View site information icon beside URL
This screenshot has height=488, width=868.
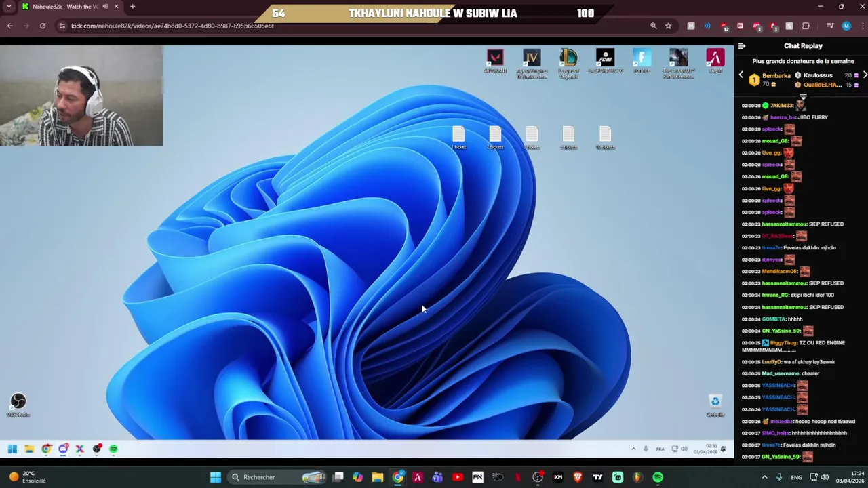click(x=62, y=26)
